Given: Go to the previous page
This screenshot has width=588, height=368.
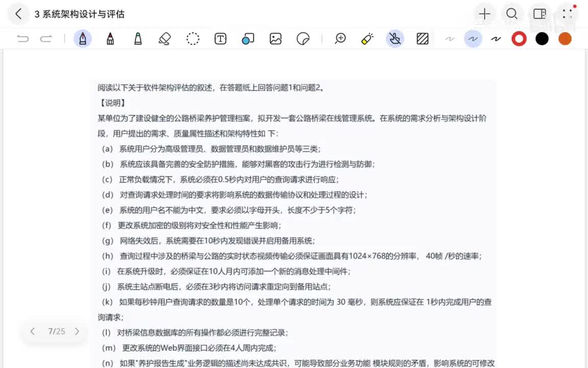Looking at the screenshot, I should point(33,331).
